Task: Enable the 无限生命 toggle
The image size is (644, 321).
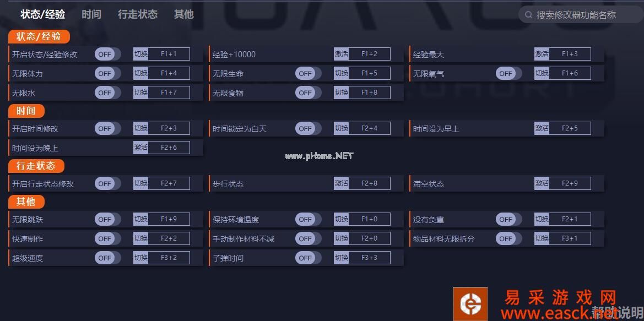Action: (308, 73)
